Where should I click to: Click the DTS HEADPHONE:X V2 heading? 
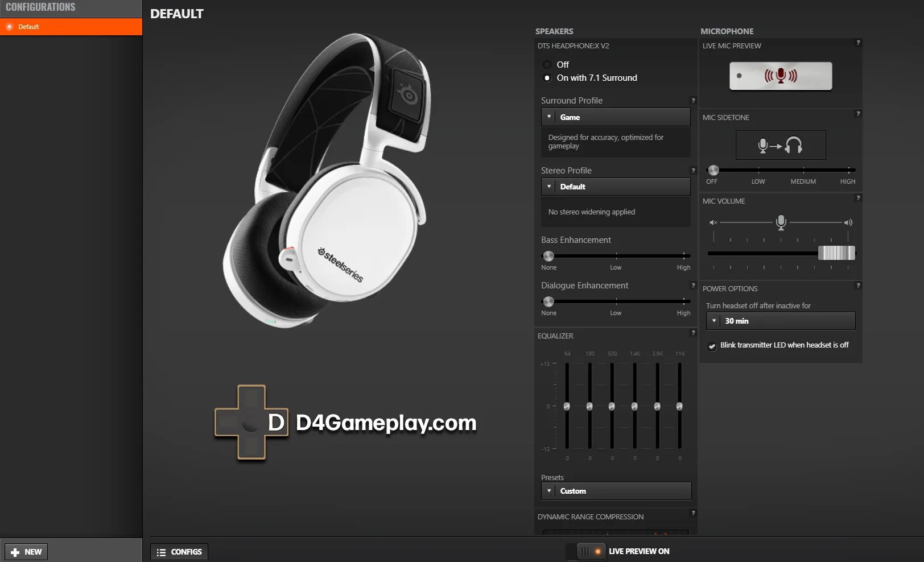point(573,46)
